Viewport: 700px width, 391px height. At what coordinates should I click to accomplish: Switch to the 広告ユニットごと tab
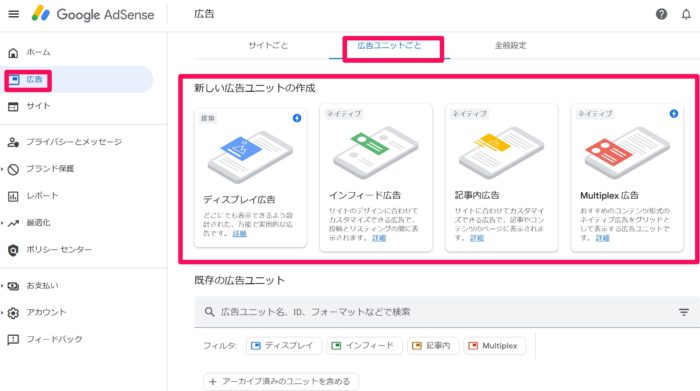point(389,46)
